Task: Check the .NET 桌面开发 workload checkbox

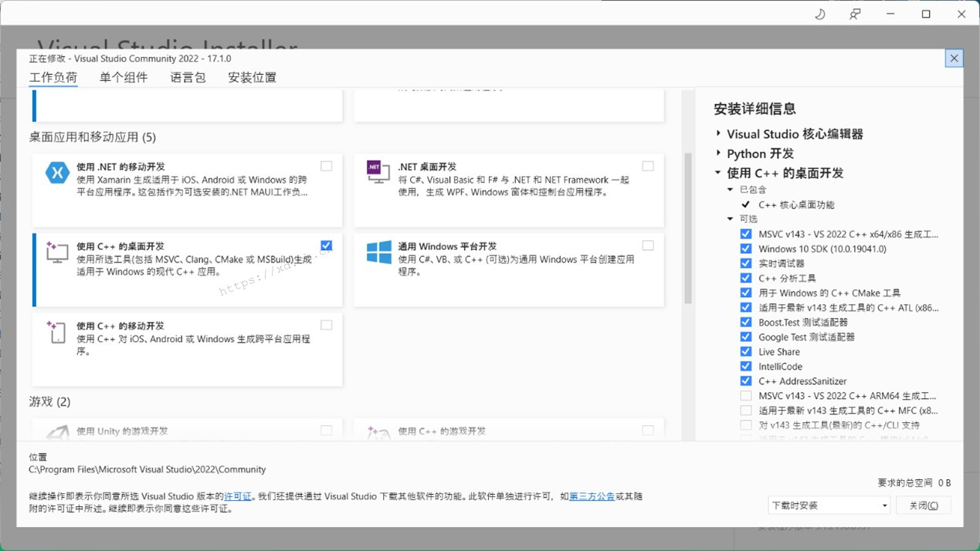Action: [x=647, y=165]
